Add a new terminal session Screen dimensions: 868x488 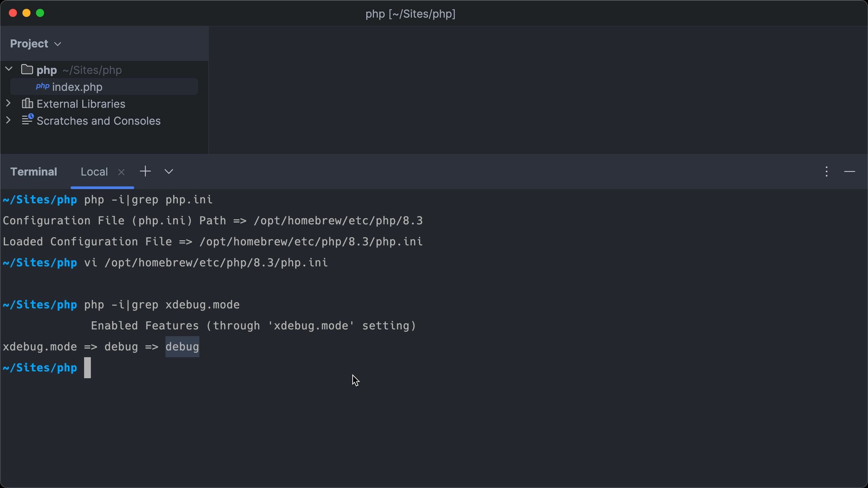[145, 171]
